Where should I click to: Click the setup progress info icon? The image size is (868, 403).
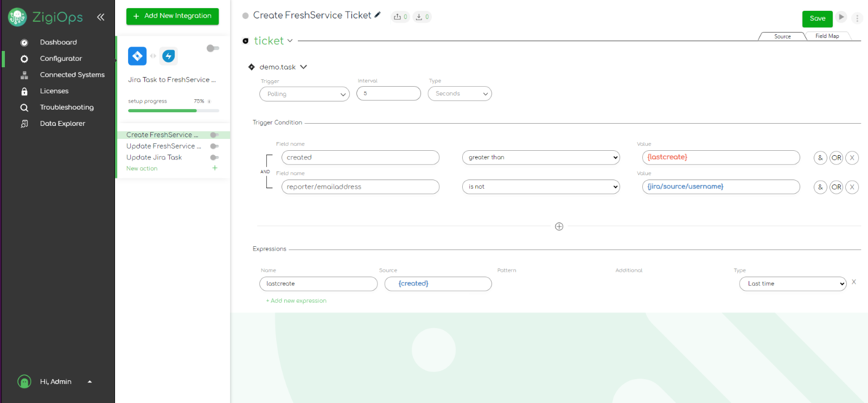click(209, 101)
